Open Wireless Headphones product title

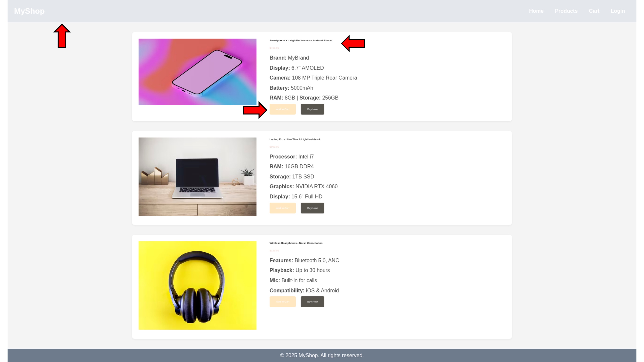296,243
